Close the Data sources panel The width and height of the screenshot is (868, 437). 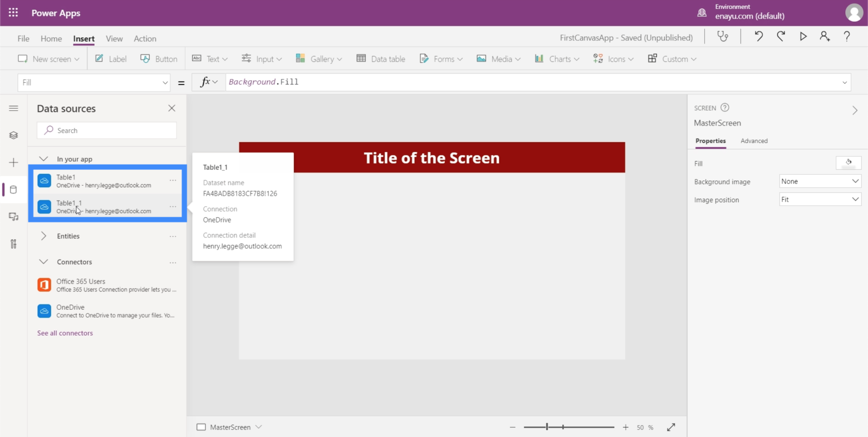pos(172,108)
